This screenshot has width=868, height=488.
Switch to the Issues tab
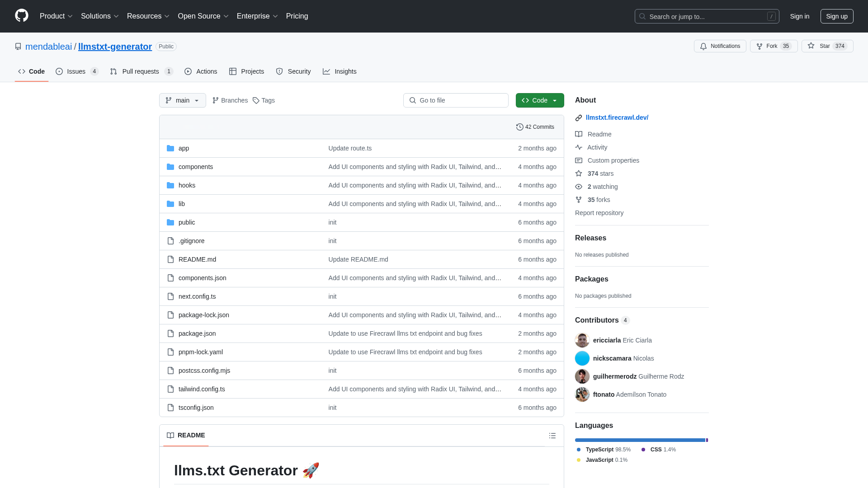(77, 71)
